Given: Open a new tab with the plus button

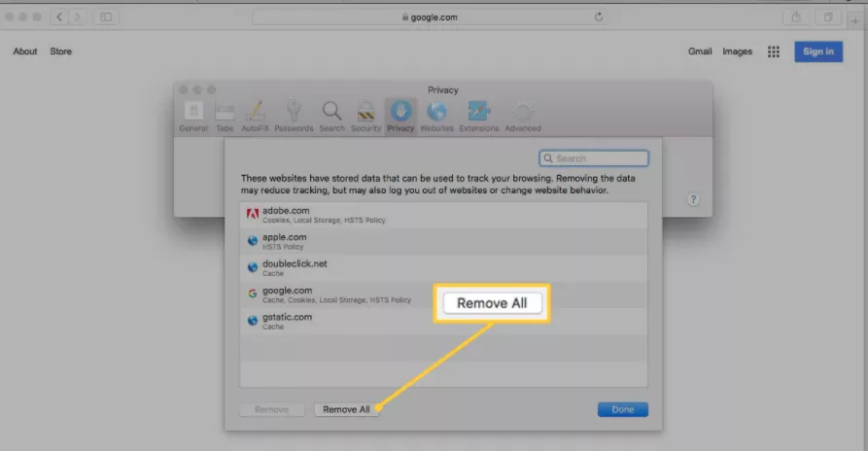Looking at the screenshot, I should (x=855, y=21).
